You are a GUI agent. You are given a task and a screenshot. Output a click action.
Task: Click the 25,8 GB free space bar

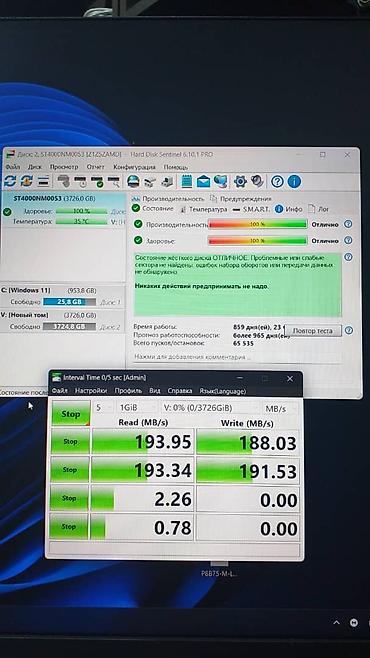point(69,302)
